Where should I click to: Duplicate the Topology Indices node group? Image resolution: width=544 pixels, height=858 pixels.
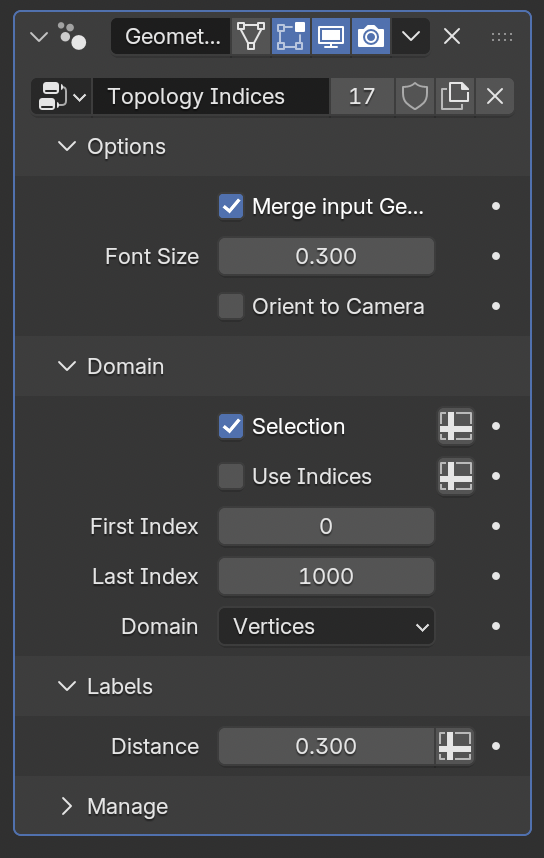pos(455,97)
